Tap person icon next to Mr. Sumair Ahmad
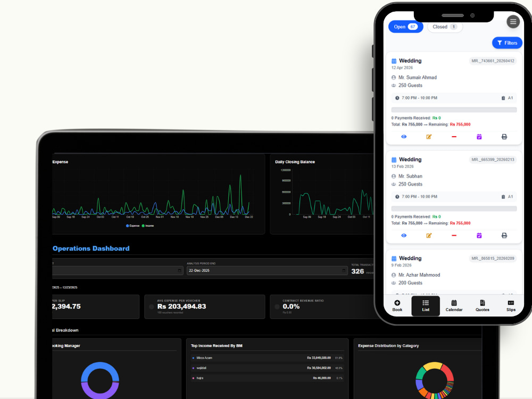The image size is (532, 399). tap(394, 77)
